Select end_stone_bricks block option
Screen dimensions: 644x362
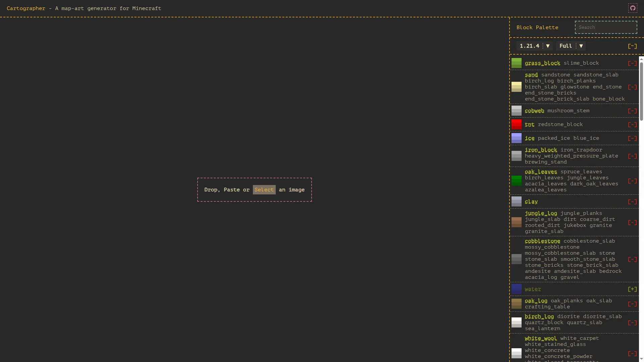[550, 93]
